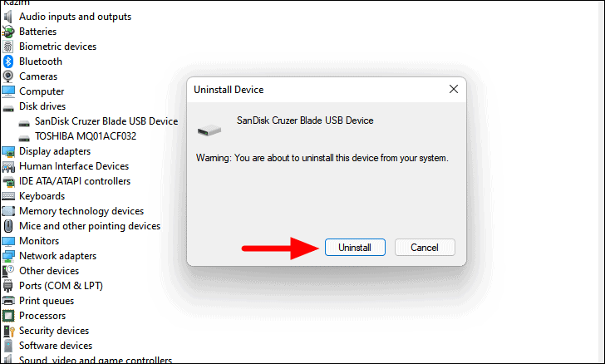Select the Disk drives category
Viewport: 605px width, 364px height.
click(x=42, y=106)
